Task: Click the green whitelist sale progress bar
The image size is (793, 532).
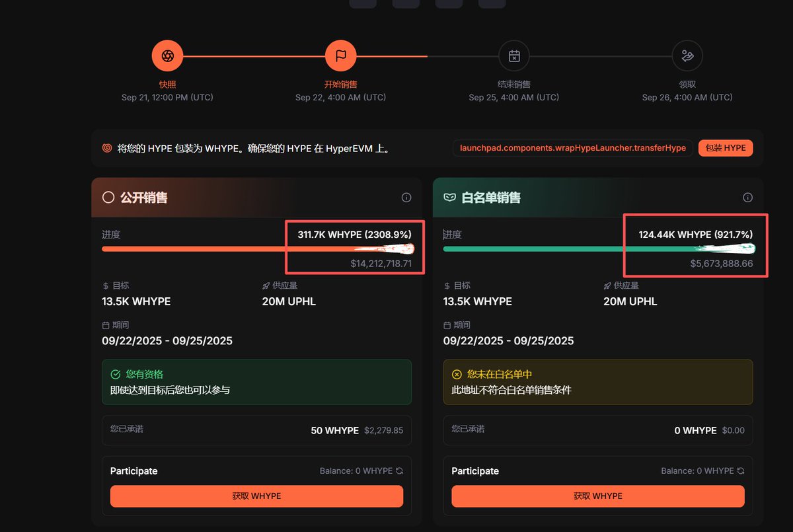Action: 599,249
